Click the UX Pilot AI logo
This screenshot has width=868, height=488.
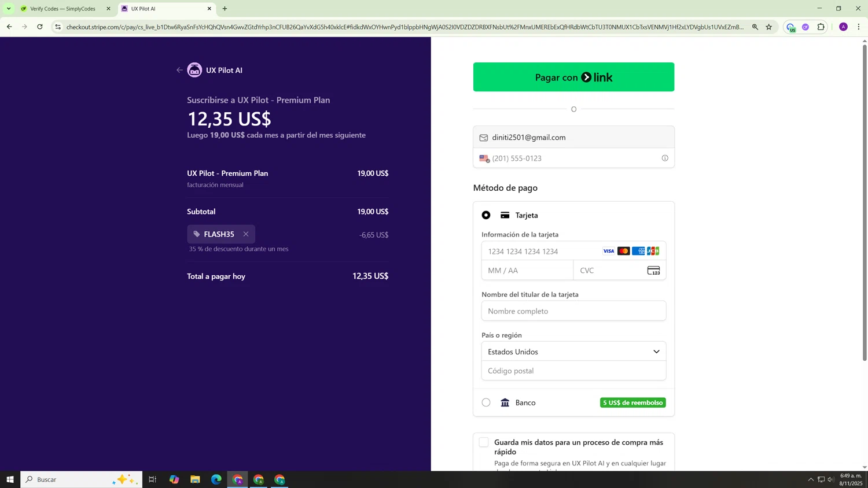[x=194, y=70]
